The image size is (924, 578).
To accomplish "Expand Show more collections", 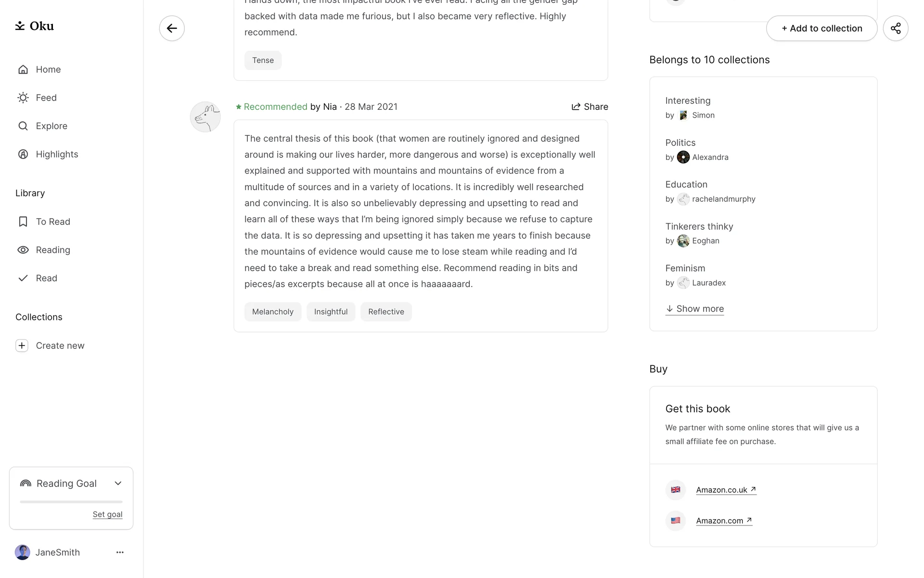I will tap(694, 309).
